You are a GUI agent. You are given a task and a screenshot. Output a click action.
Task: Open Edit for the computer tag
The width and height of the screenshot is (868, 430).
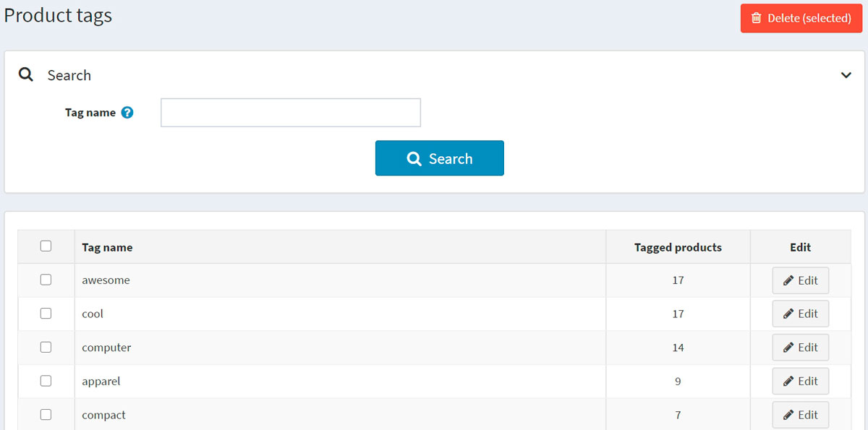(x=800, y=348)
